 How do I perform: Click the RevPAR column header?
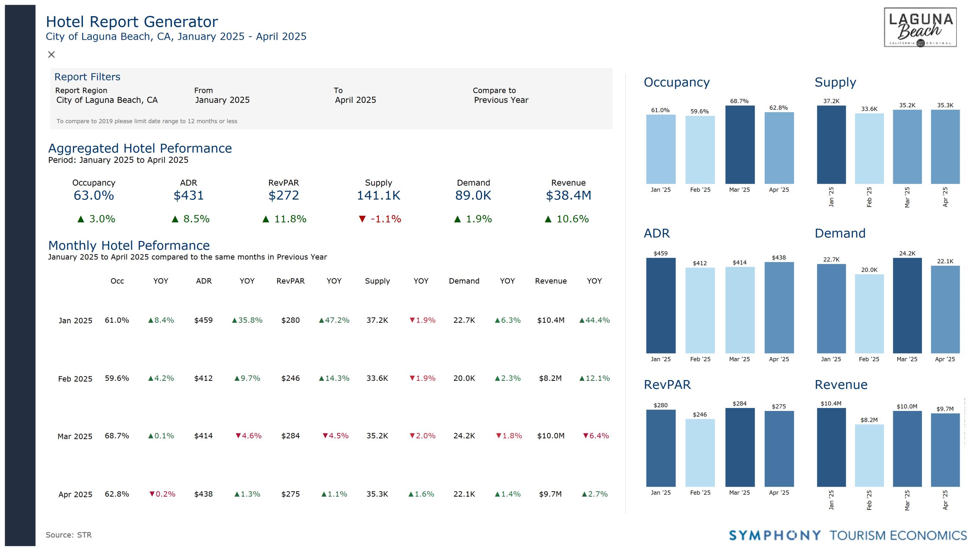pos(290,281)
